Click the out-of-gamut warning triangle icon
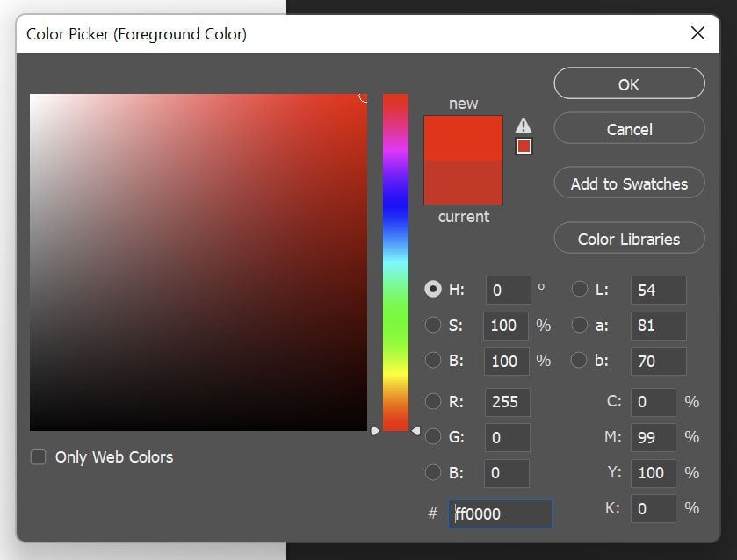 click(524, 126)
